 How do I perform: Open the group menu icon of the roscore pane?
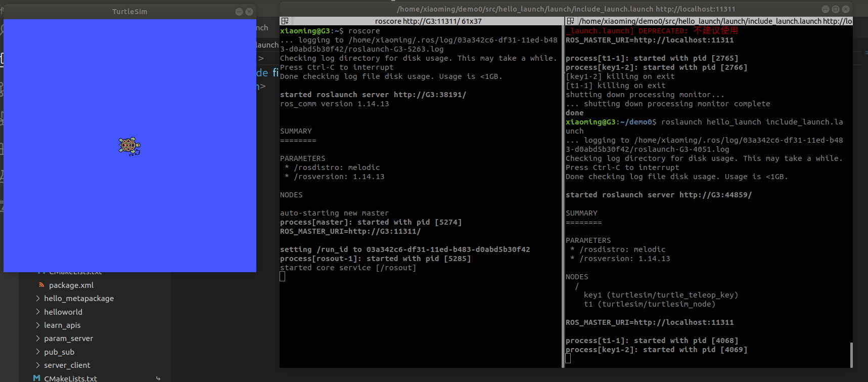coord(285,21)
